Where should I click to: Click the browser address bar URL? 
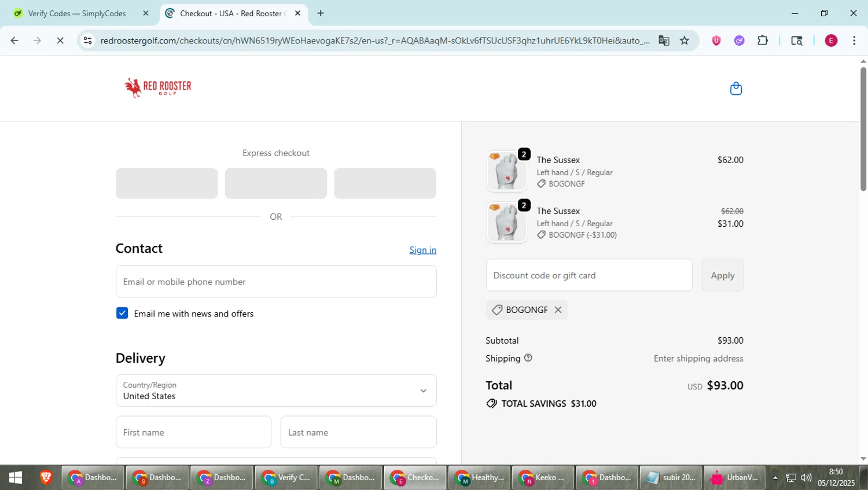[x=374, y=40]
